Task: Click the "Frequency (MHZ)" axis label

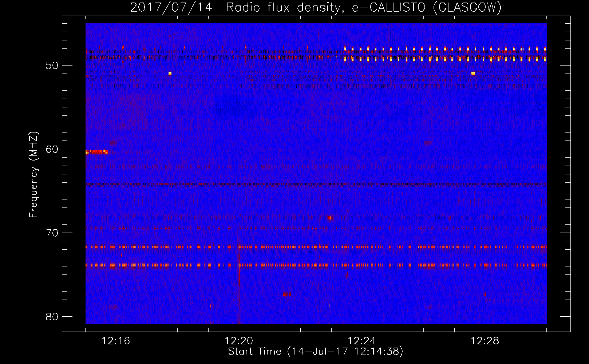Action: (33, 174)
